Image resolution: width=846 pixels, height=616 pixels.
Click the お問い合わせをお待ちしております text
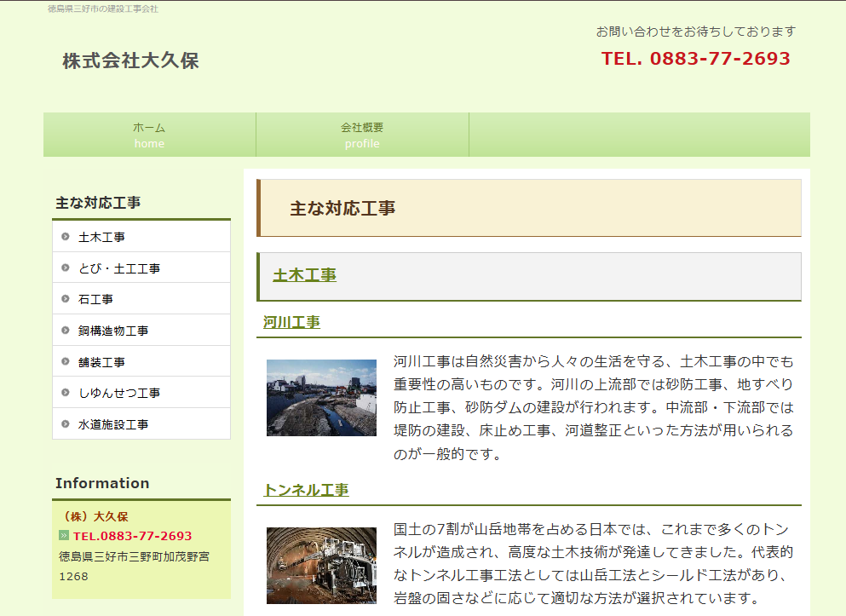(696, 32)
